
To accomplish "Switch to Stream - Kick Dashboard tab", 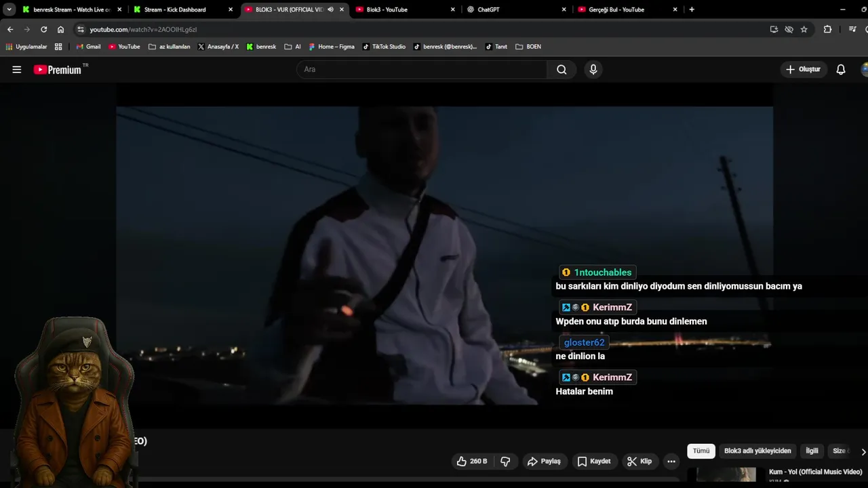I will click(182, 9).
